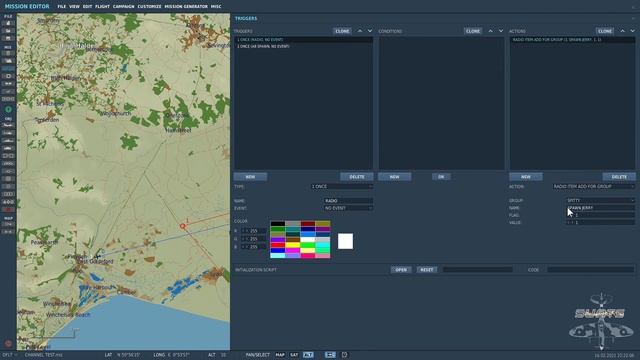Image resolution: width=640 pixels, height=360 pixels.
Task: Open the MISSION GENERATOR menu
Action: point(186,7)
